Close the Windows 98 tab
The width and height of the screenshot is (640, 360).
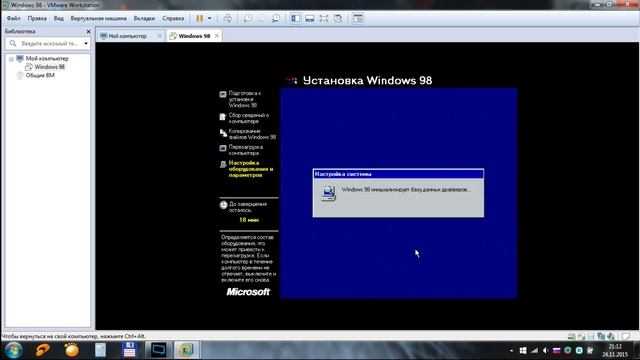[x=217, y=36]
